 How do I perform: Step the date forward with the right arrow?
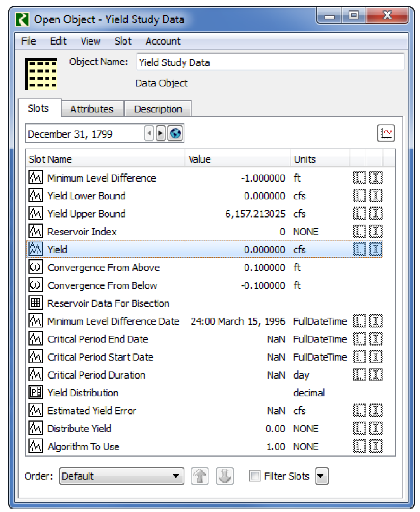(x=160, y=133)
